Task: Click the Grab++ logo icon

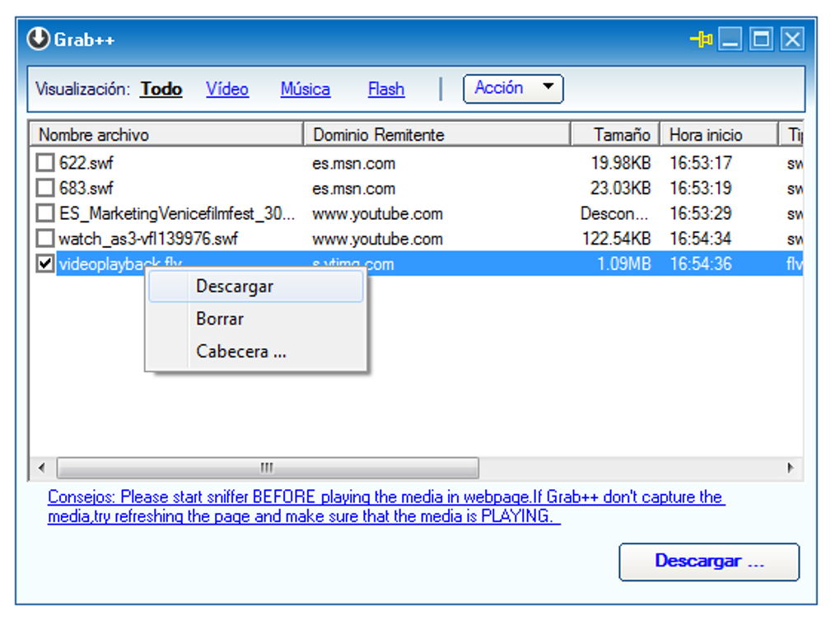Action: point(37,38)
